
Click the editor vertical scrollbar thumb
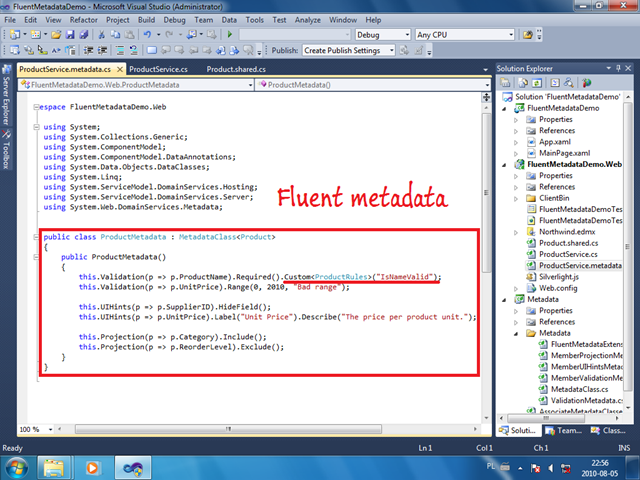(486, 193)
